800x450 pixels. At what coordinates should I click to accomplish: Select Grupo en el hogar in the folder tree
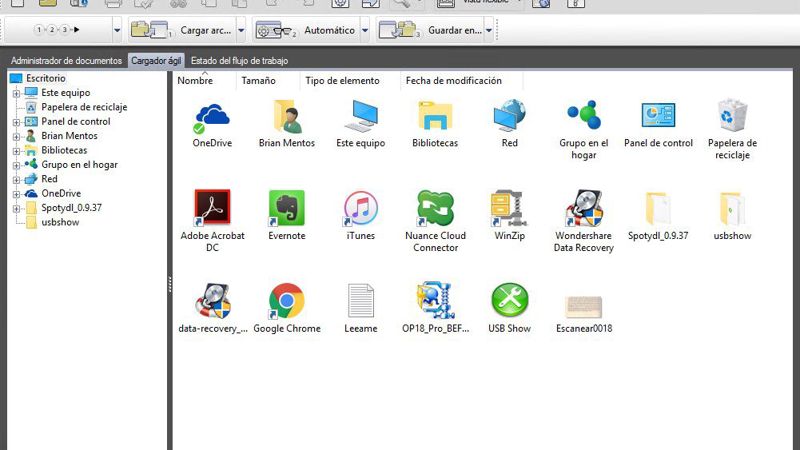[80, 164]
